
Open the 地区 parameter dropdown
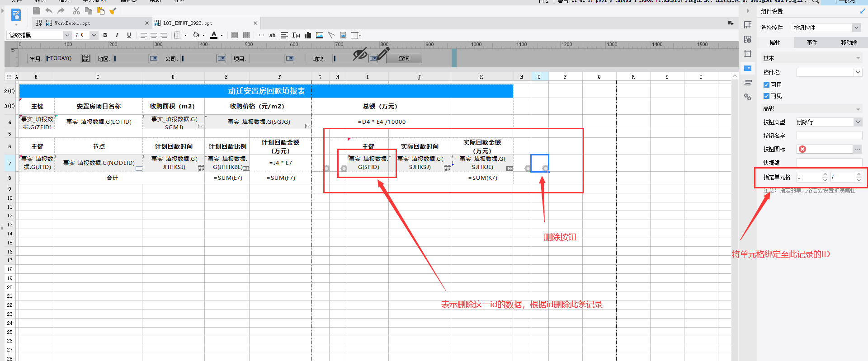(x=154, y=58)
